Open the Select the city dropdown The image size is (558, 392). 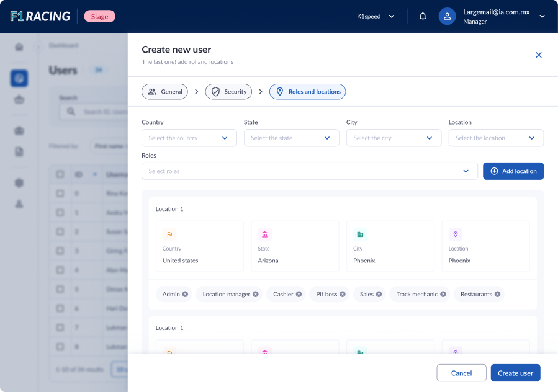[x=394, y=138]
